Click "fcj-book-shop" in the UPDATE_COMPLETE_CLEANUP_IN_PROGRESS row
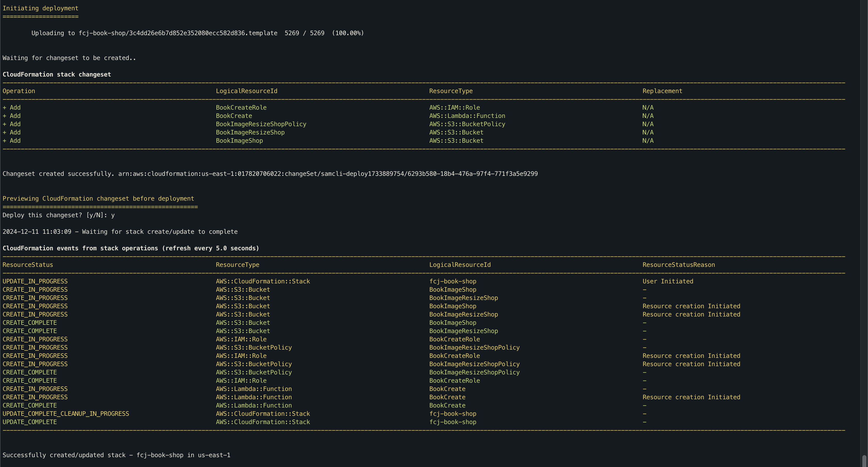This screenshot has height=467, width=868. pos(453,414)
